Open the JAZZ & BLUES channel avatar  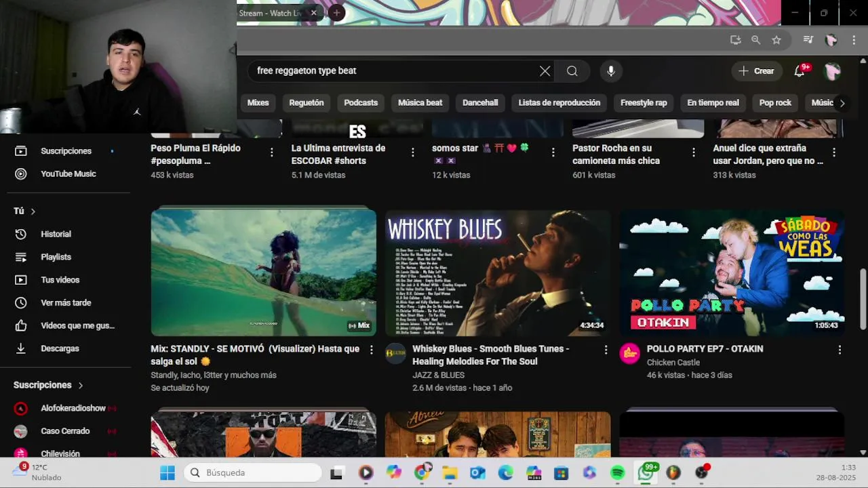[395, 353]
